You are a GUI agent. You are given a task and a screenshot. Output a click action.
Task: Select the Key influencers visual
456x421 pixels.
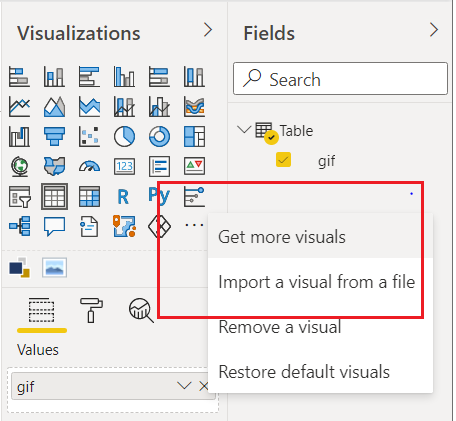194,196
